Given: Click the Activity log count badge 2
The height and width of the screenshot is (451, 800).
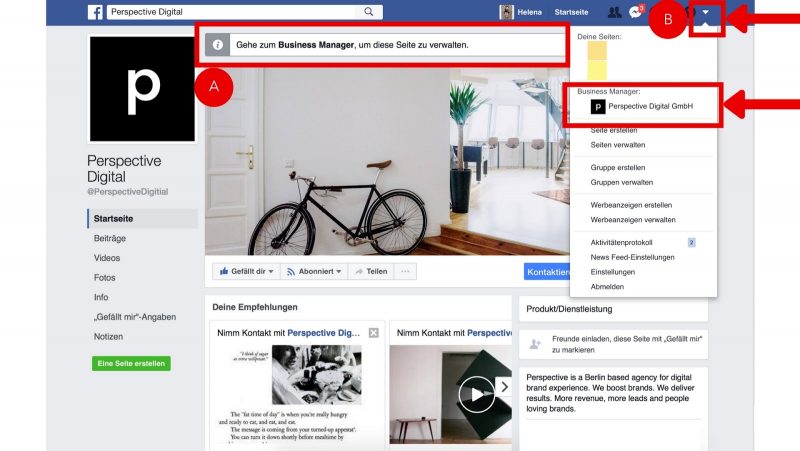Looking at the screenshot, I should click(691, 242).
